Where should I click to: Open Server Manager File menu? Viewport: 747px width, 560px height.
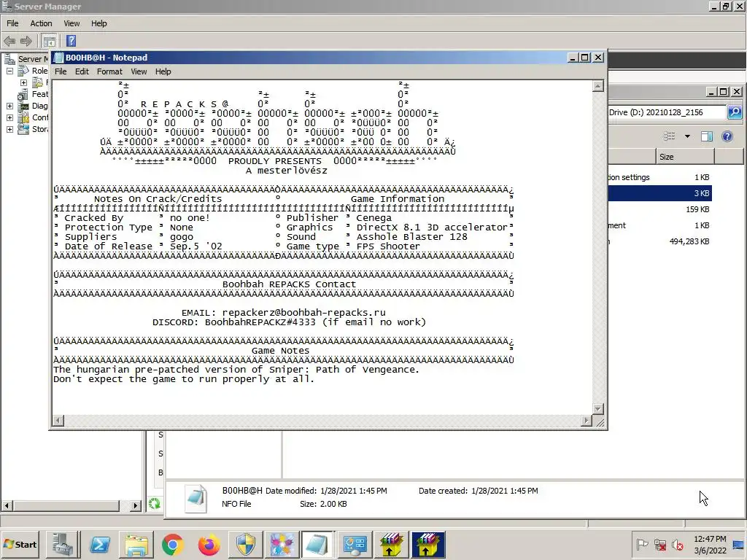click(12, 23)
